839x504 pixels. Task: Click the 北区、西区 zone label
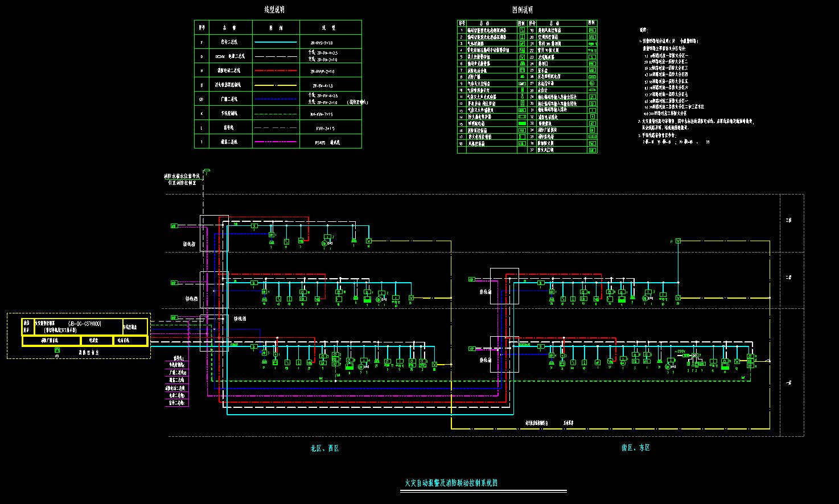324,448
